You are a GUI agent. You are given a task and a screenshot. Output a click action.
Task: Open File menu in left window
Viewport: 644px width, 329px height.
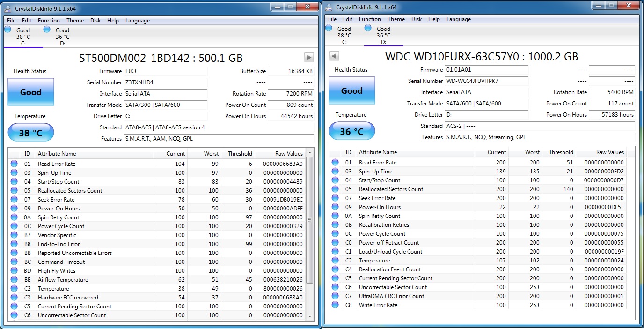click(x=11, y=21)
